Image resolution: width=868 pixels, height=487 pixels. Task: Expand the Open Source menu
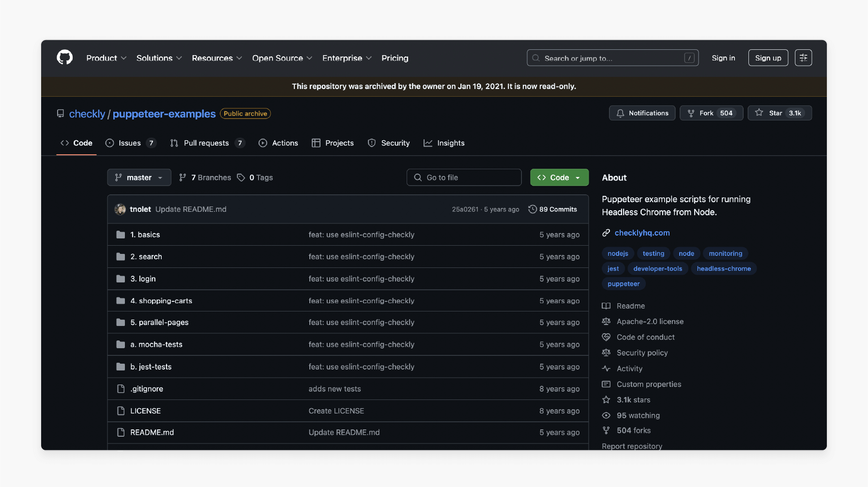(x=282, y=58)
